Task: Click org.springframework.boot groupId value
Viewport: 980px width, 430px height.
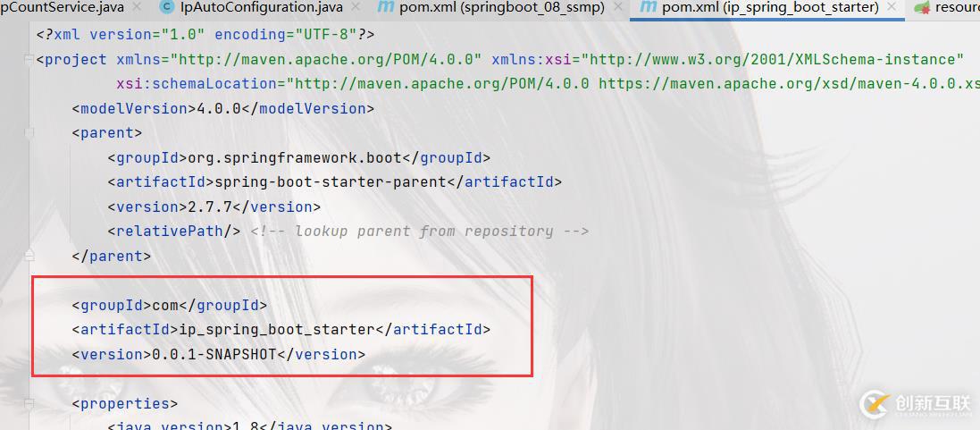Action: pos(295,157)
